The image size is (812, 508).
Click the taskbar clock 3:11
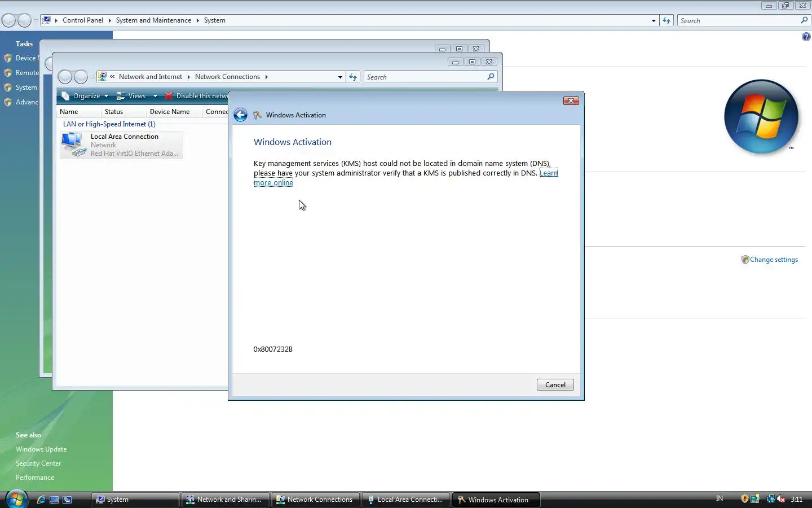[796, 500]
